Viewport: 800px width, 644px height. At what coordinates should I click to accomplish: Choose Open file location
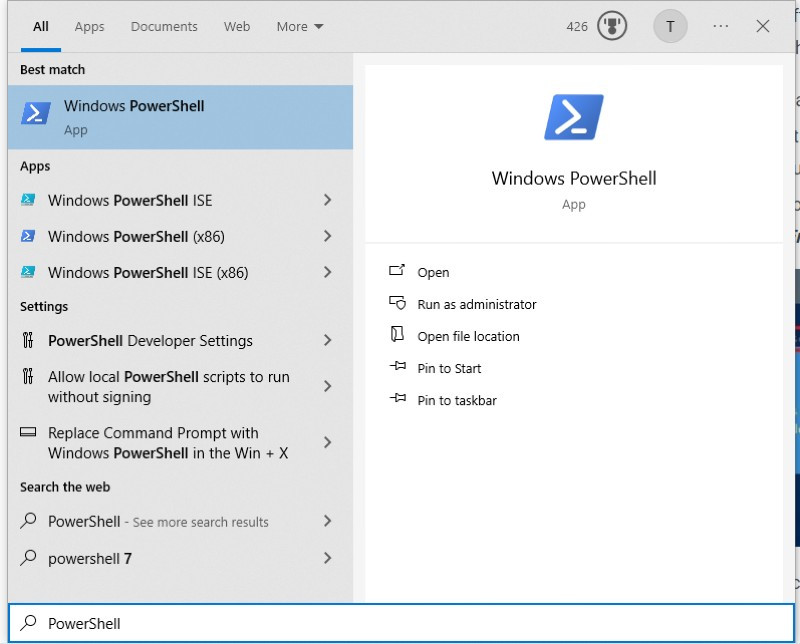[468, 337]
